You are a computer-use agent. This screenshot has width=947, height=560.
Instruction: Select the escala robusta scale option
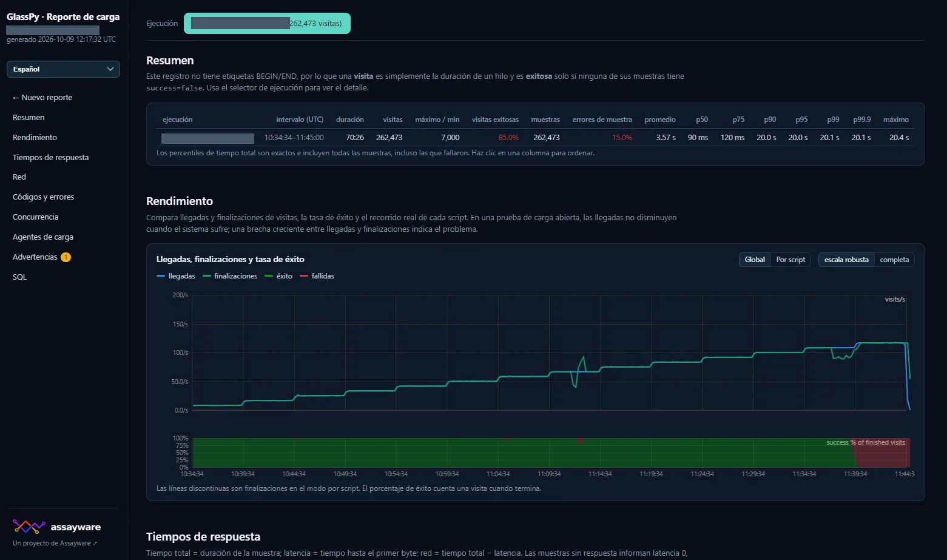[846, 260]
